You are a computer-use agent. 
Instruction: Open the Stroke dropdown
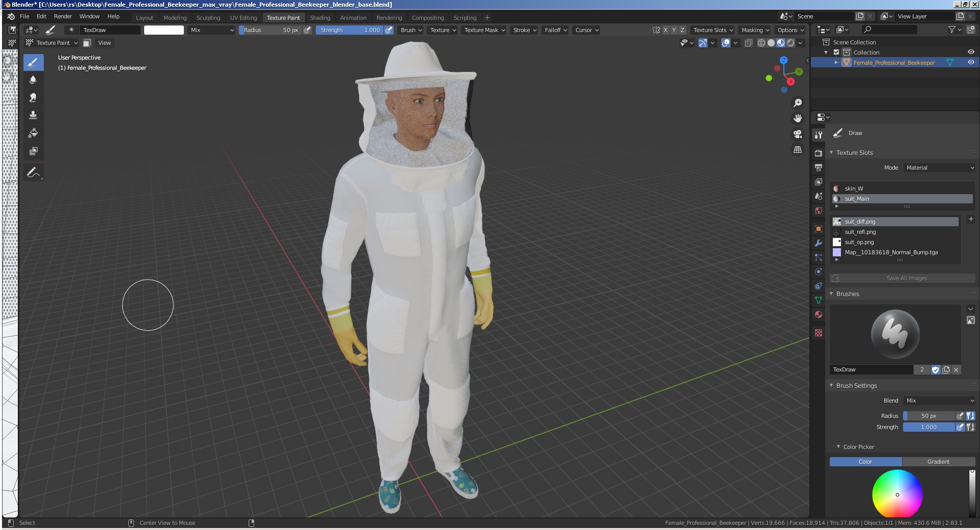(525, 30)
